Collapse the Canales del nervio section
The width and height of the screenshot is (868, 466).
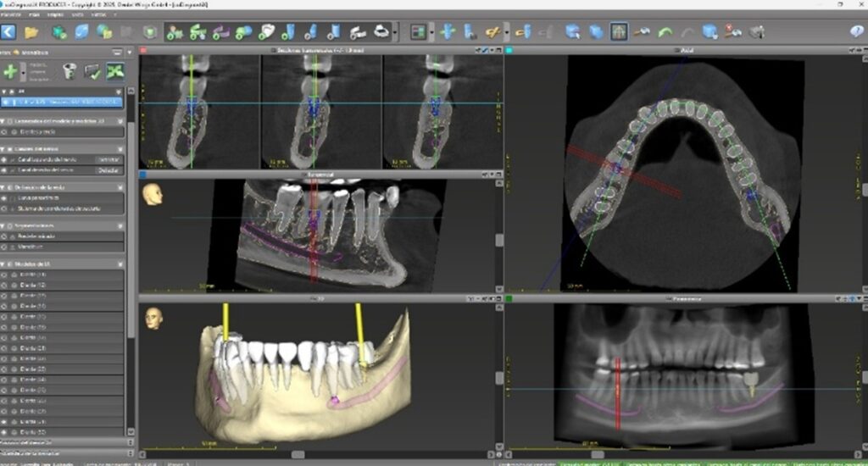[3, 149]
